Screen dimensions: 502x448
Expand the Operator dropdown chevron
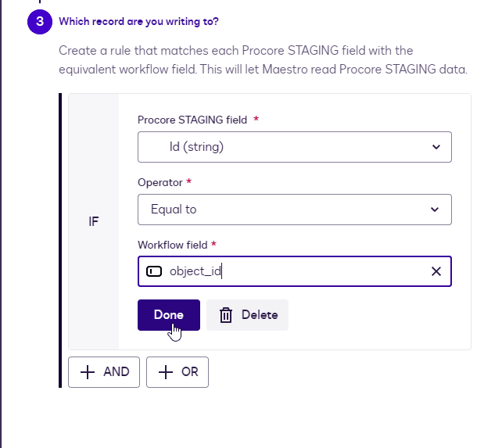tap(436, 210)
